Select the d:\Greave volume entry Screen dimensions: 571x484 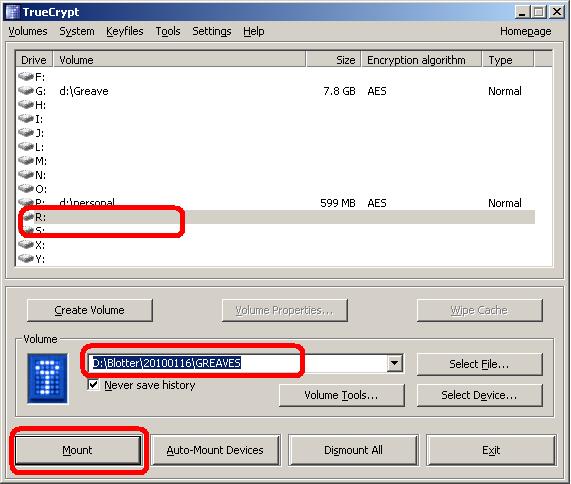84,91
